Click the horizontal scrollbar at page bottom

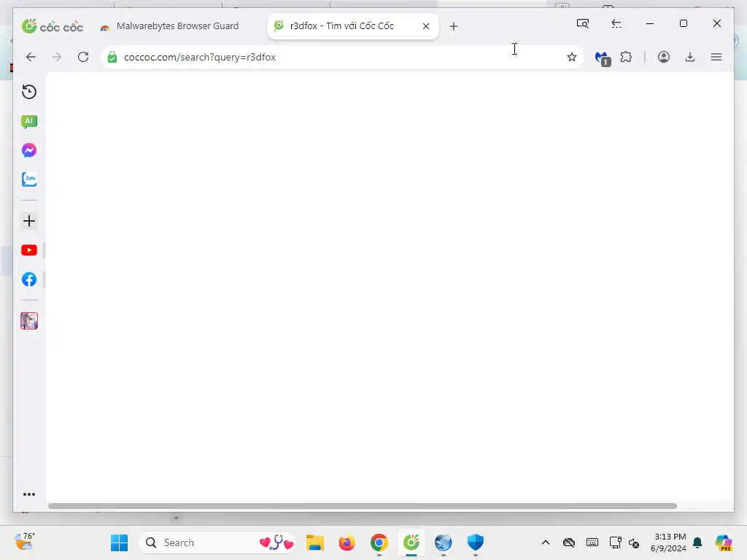(362, 506)
